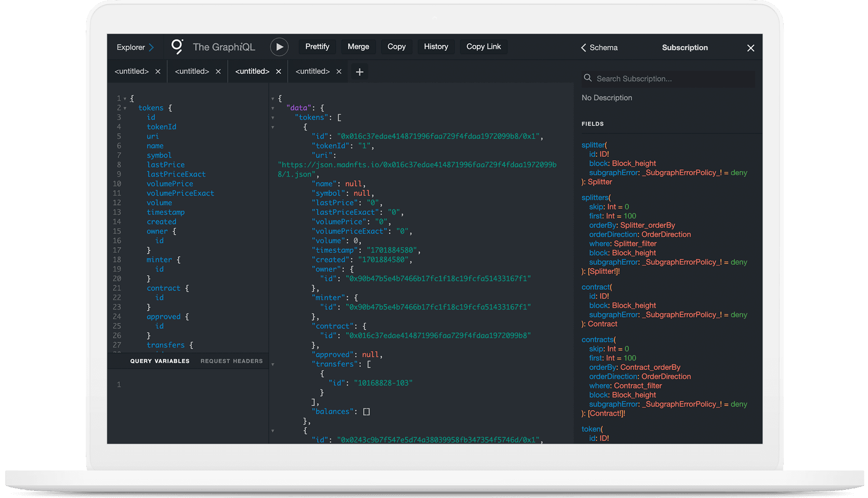Click the splitters field in the schema list

[x=595, y=197]
